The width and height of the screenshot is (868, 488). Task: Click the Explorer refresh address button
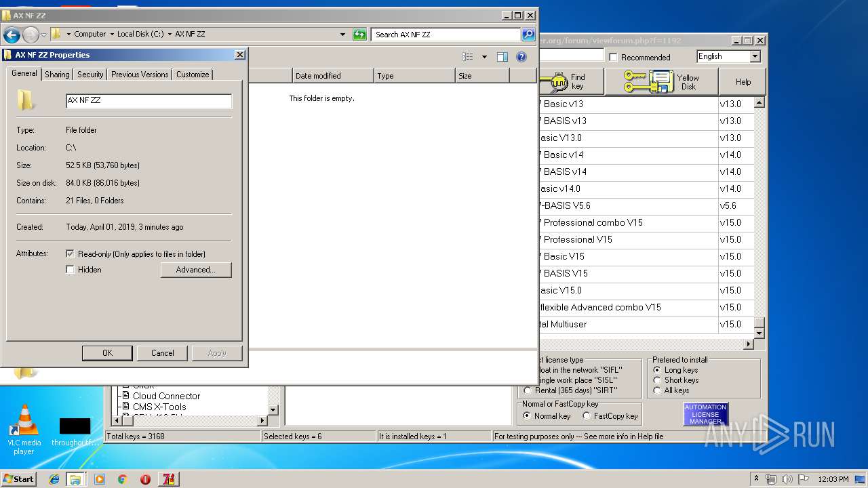click(x=360, y=35)
